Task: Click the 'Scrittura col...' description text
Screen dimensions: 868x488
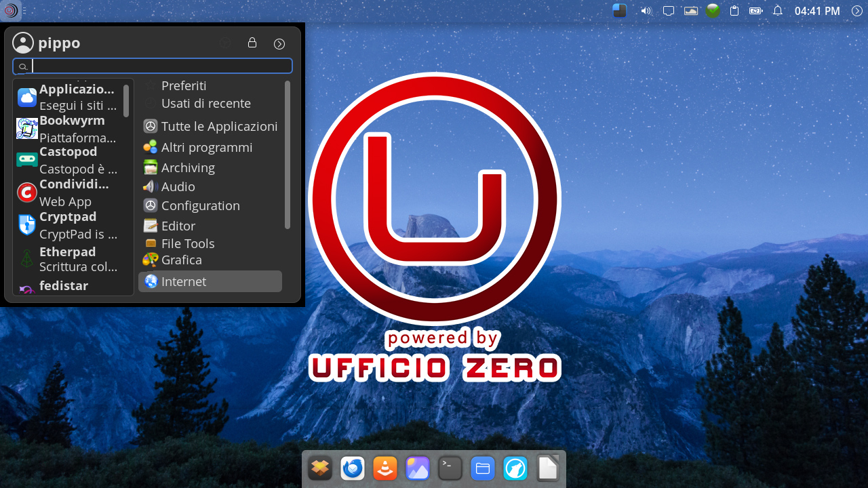Action: click(x=78, y=266)
